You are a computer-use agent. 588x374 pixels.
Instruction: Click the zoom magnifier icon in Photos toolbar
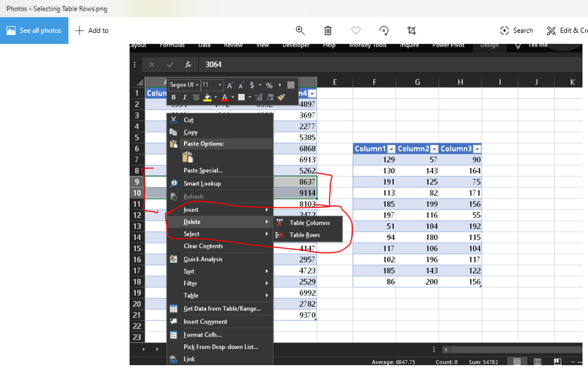point(300,31)
